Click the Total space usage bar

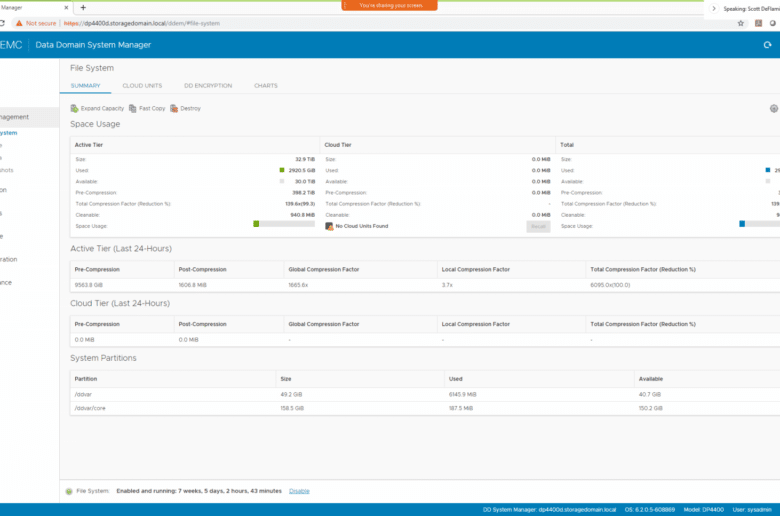(760, 224)
